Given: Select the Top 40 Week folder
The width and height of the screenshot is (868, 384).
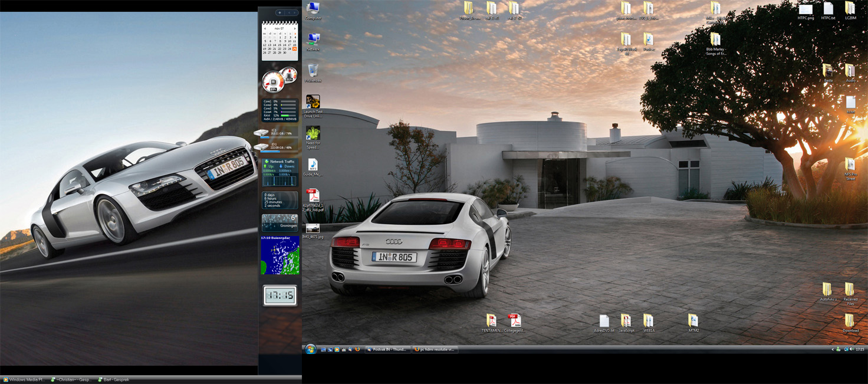Looking at the screenshot, I should tap(626, 44).
